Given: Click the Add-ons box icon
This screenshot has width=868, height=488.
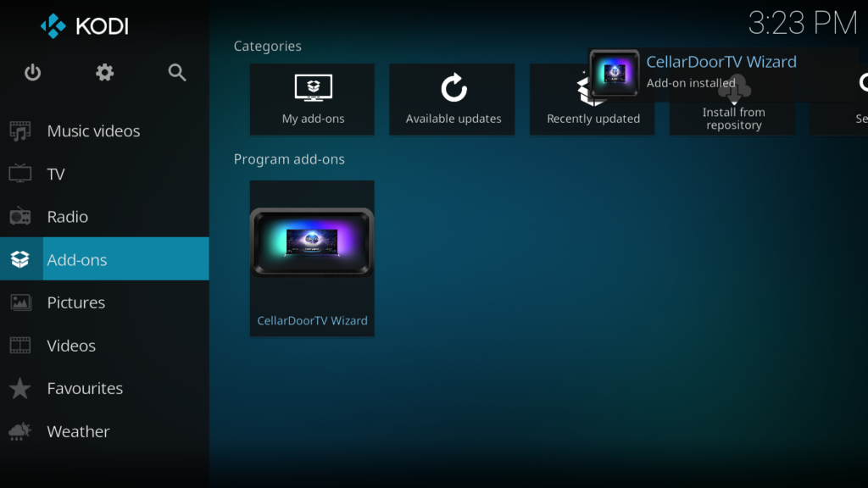Looking at the screenshot, I should (x=19, y=259).
